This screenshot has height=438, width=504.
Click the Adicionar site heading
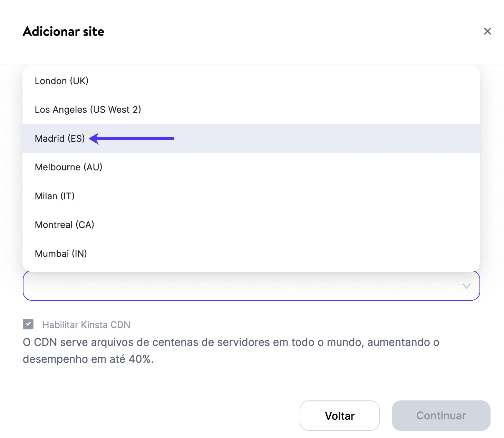(x=64, y=32)
